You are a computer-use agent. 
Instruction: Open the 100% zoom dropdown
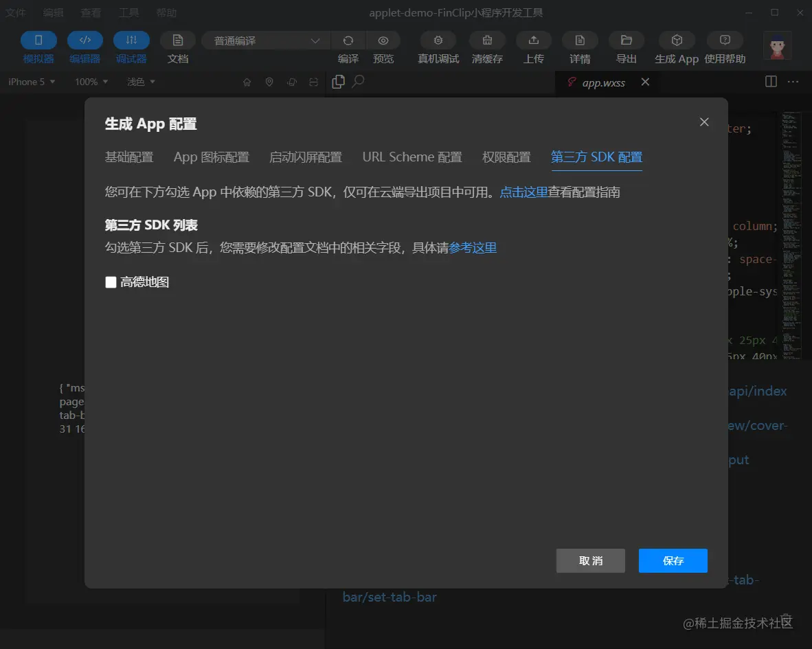pyautogui.click(x=91, y=82)
